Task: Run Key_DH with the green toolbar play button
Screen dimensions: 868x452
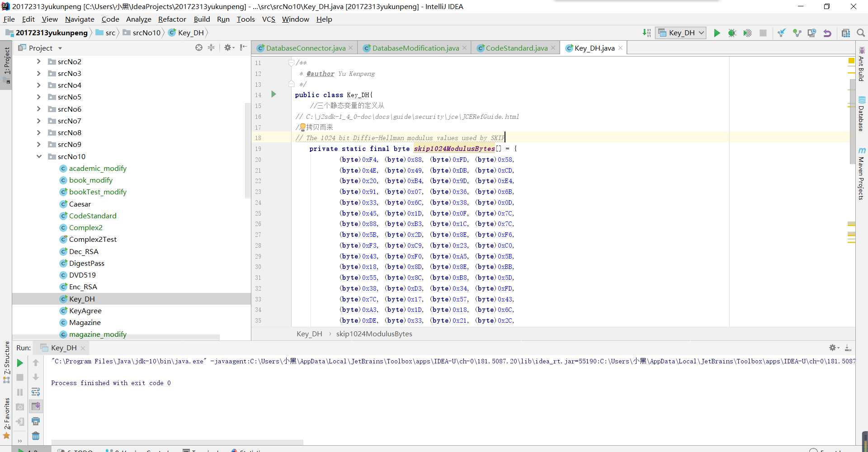Action: (x=717, y=33)
